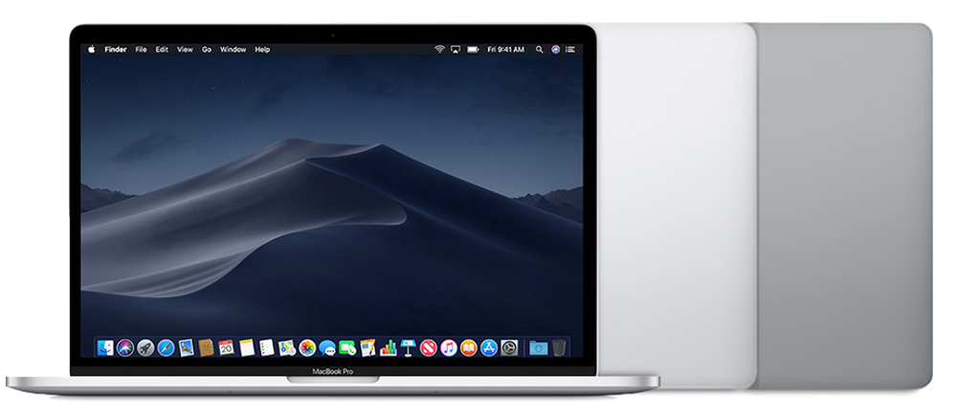Screen dimensions: 980x402
Task: Open the News app in Dock
Action: [x=428, y=347]
